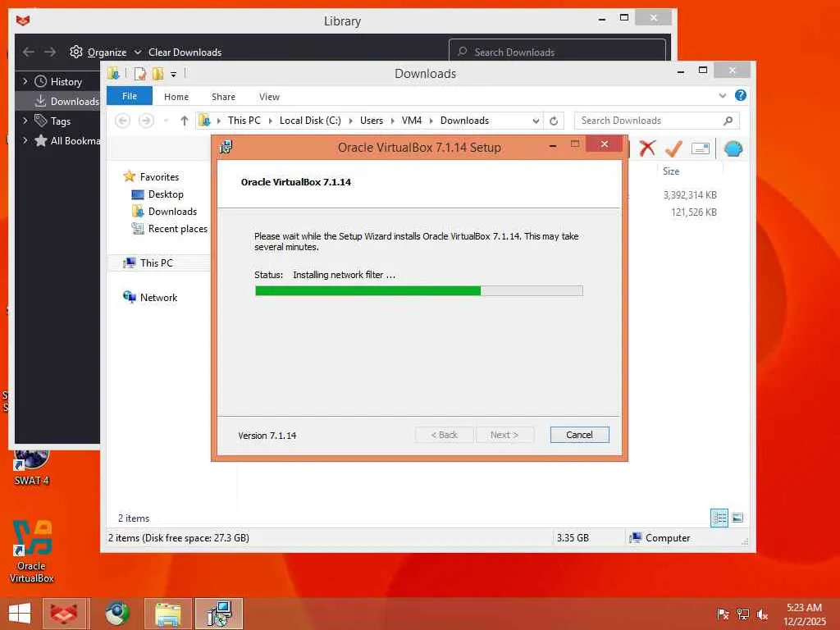
Task: Click the red dragon browser taskbar icon
Action: (64, 614)
